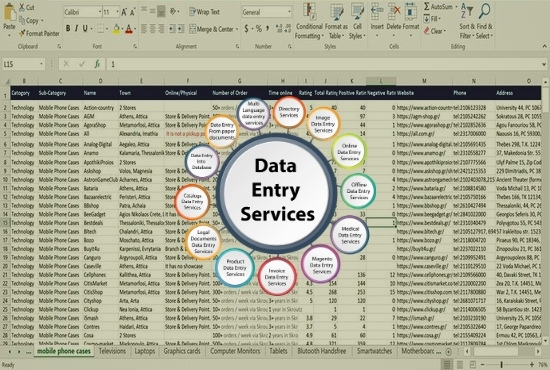Click the Cut scissors icon
This screenshot has height=370, width=550.
tap(22, 7)
